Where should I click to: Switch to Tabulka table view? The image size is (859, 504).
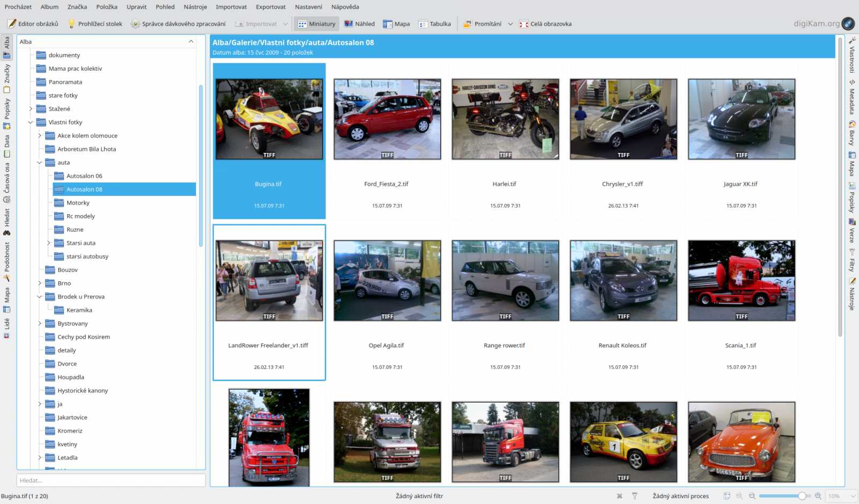tap(435, 24)
